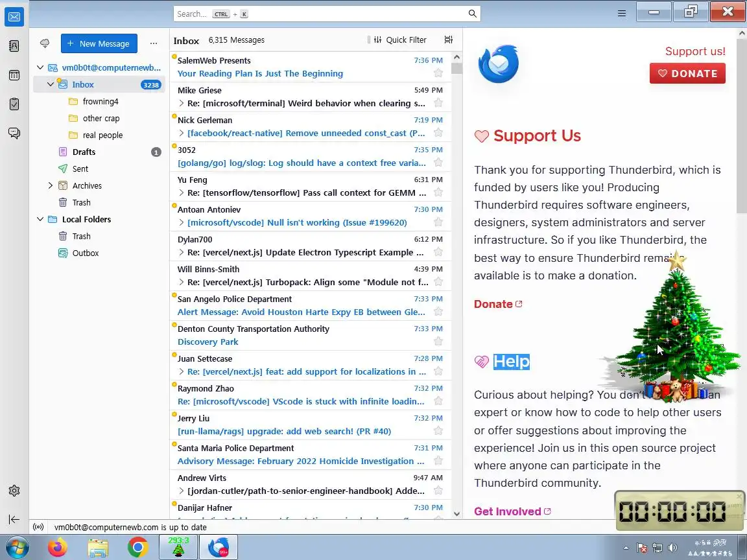Open the Calendar space
The height and width of the screenshot is (560, 747).
[14, 75]
